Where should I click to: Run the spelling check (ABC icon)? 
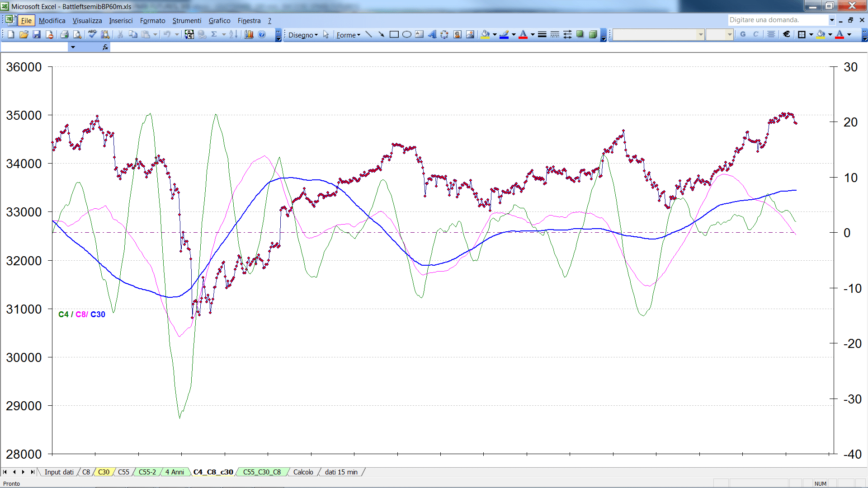(x=93, y=34)
